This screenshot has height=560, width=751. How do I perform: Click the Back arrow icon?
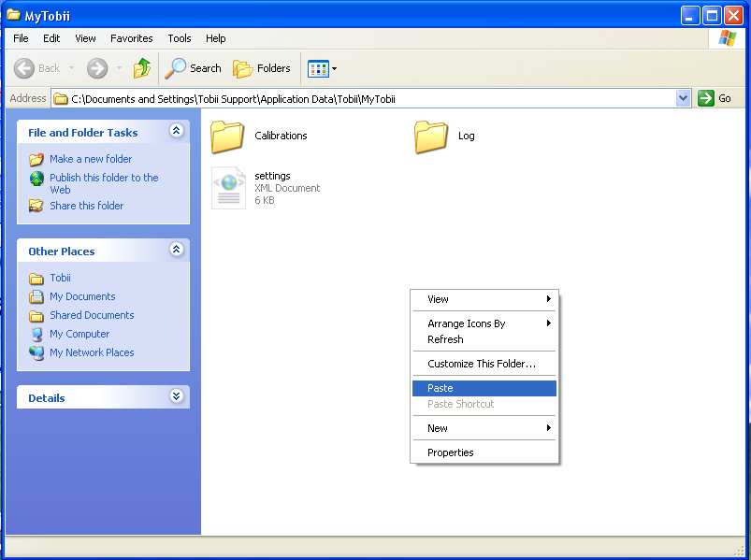(24, 68)
